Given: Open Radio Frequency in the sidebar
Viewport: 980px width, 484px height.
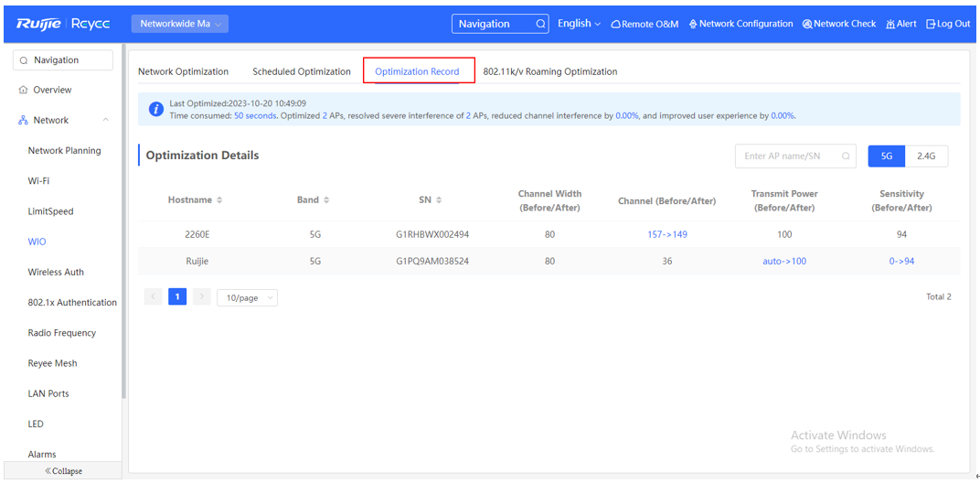Looking at the screenshot, I should pos(62,333).
